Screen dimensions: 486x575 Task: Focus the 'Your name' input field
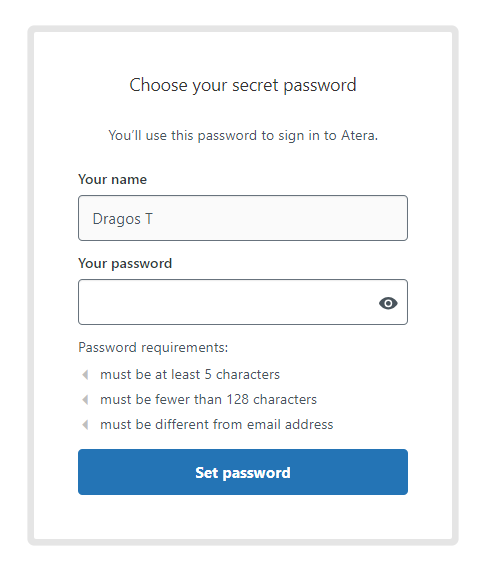tap(243, 218)
